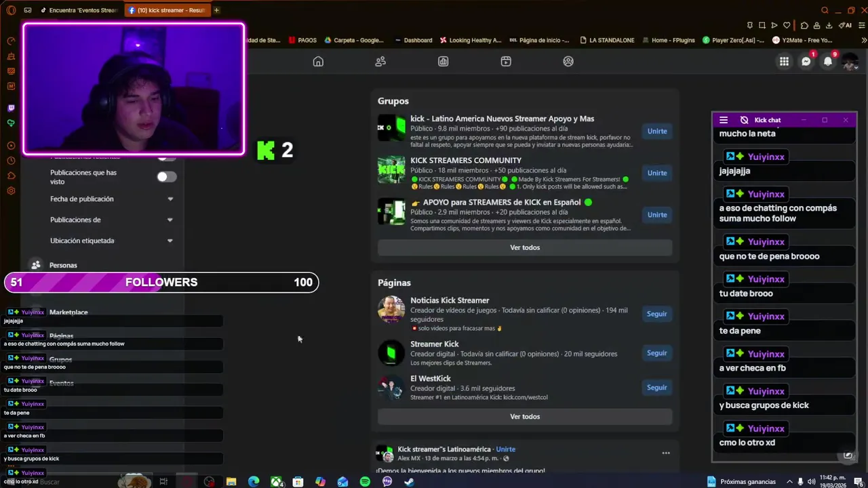868x488 pixels.
Task: Click Ver todos under Grupos
Action: 525,247
